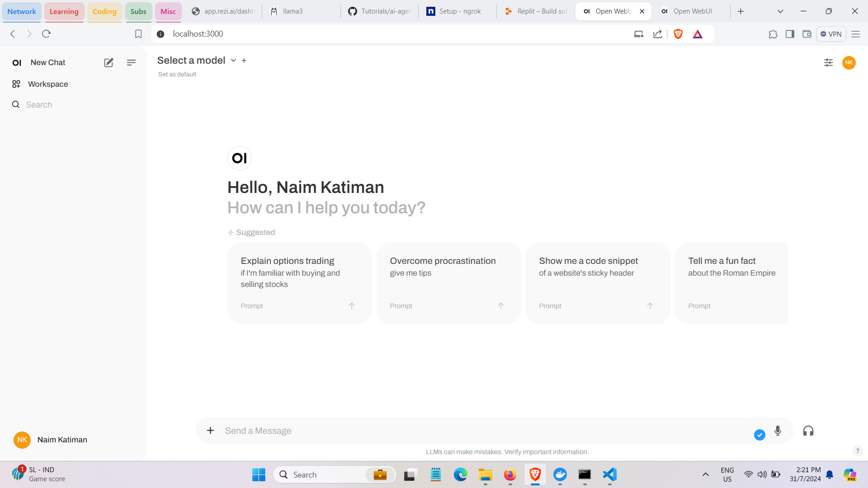Click the new chat pencil icon
The width and height of the screenshot is (868, 488).
click(108, 63)
